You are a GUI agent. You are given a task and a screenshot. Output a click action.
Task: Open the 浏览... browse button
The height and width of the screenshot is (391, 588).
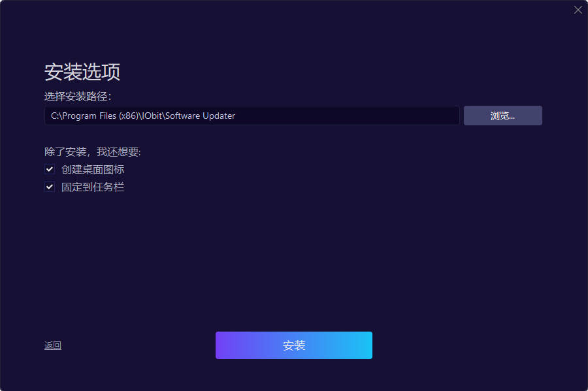502,116
